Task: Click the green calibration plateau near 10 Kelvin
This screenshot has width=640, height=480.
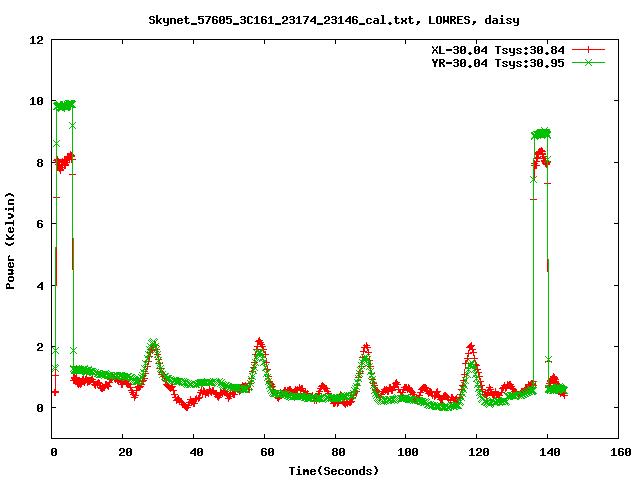Action: click(x=64, y=105)
